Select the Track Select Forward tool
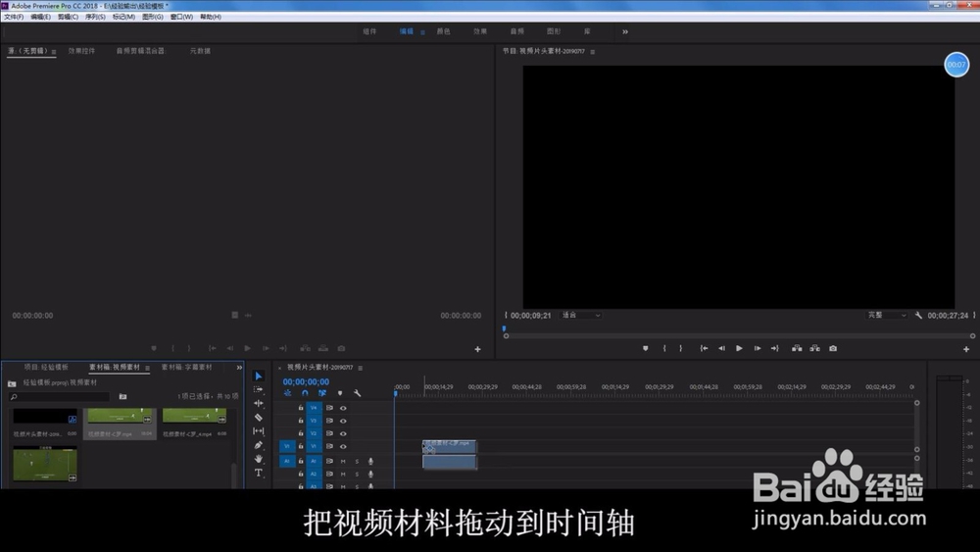 click(x=258, y=389)
